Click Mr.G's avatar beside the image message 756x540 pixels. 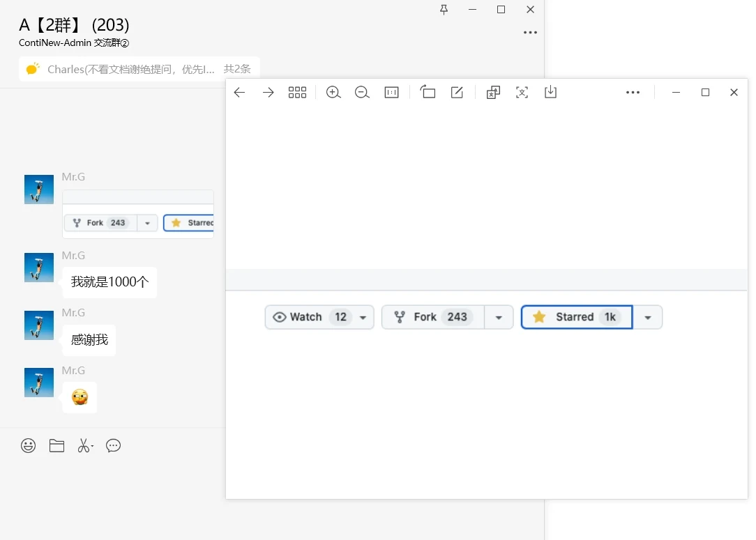39,190
